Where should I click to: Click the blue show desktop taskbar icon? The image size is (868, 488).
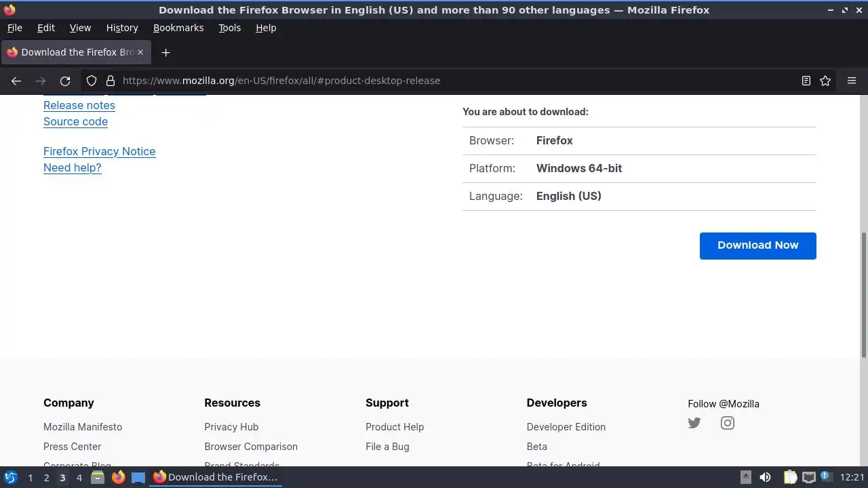click(138, 477)
